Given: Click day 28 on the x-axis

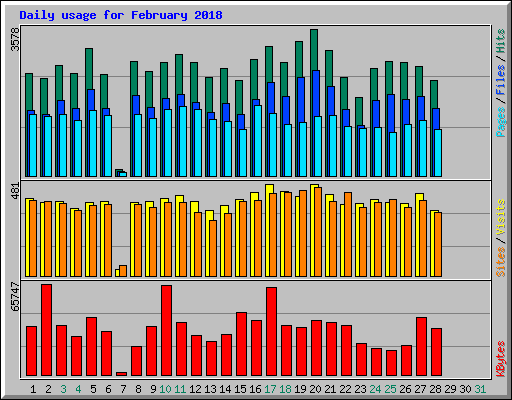Looking at the screenshot, I should click(435, 389).
